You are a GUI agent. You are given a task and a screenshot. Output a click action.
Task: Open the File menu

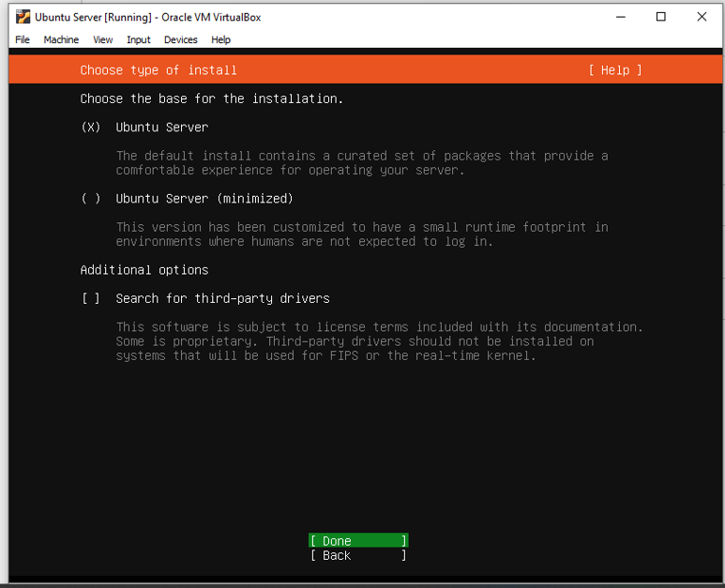23,39
